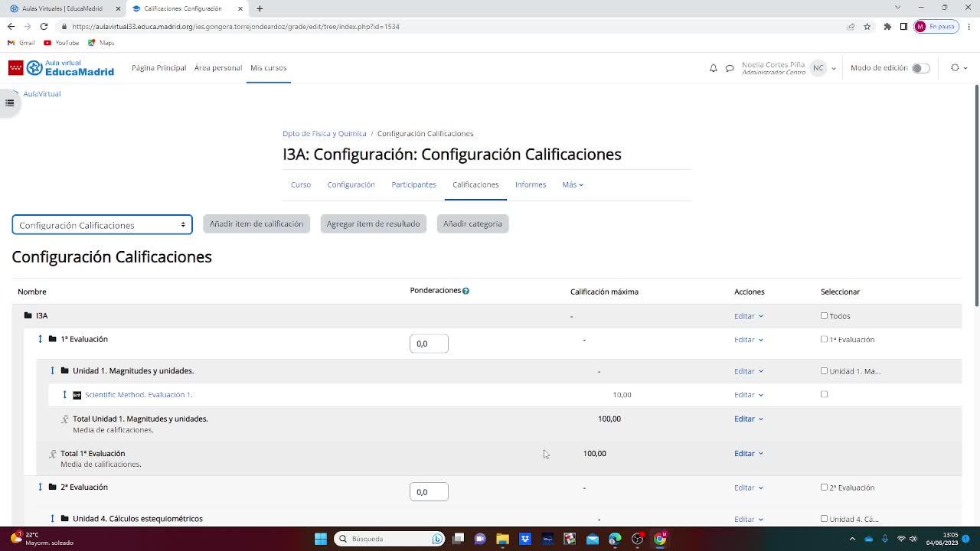
Task: Open Scientific Method. Evaluación 1 link
Action: click(x=139, y=395)
